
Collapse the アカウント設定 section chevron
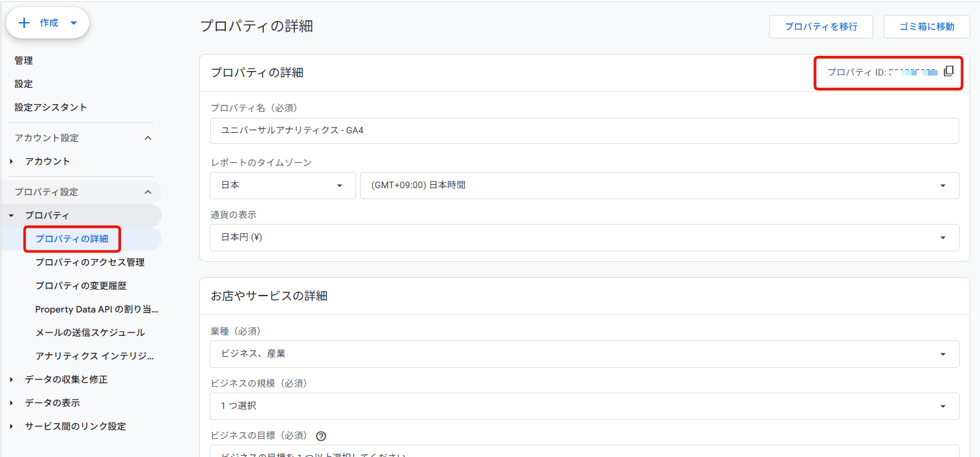tap(148, 138)
